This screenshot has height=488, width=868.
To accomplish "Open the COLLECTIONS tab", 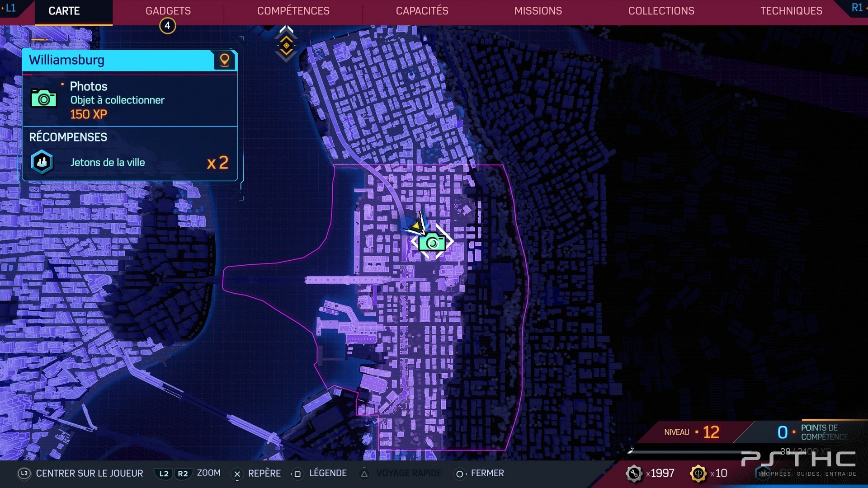I will coord(661,11).
